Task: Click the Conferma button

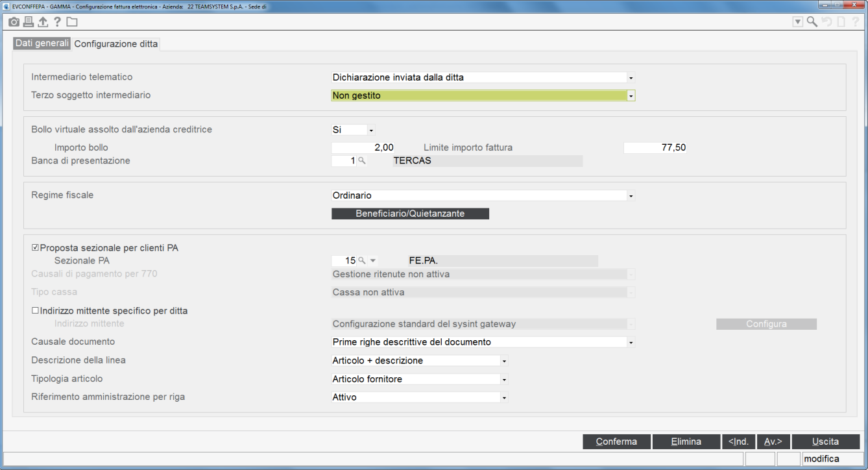Action: [x=616, y=441]
